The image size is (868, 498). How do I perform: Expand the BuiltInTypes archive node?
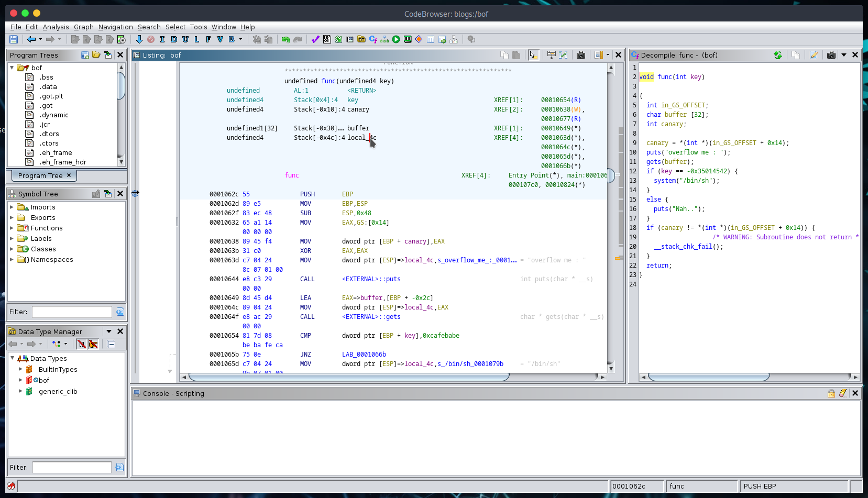pyautogui.click(x=20, y=369)
